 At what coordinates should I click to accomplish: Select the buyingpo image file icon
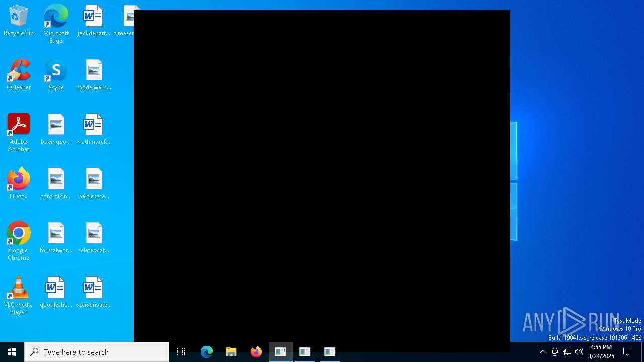click(56, 130)
